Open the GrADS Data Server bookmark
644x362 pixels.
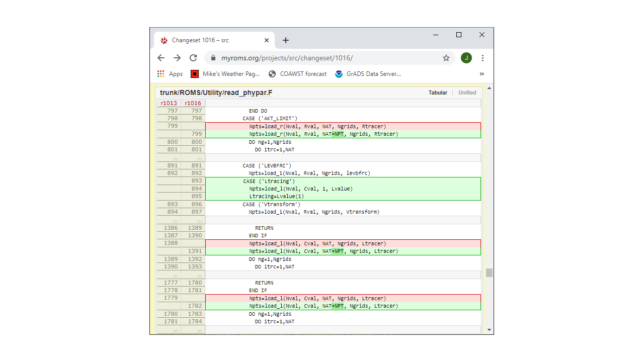[x=368, y=74]
